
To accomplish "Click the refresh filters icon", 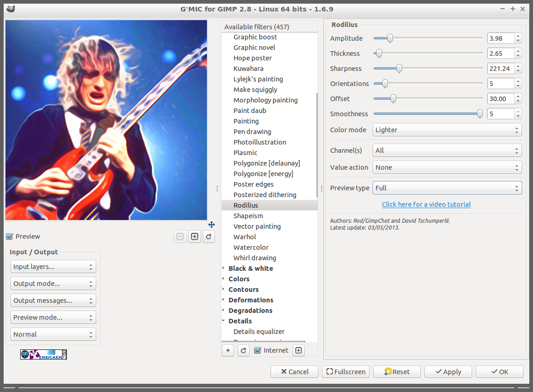I will tap(244, 350).
